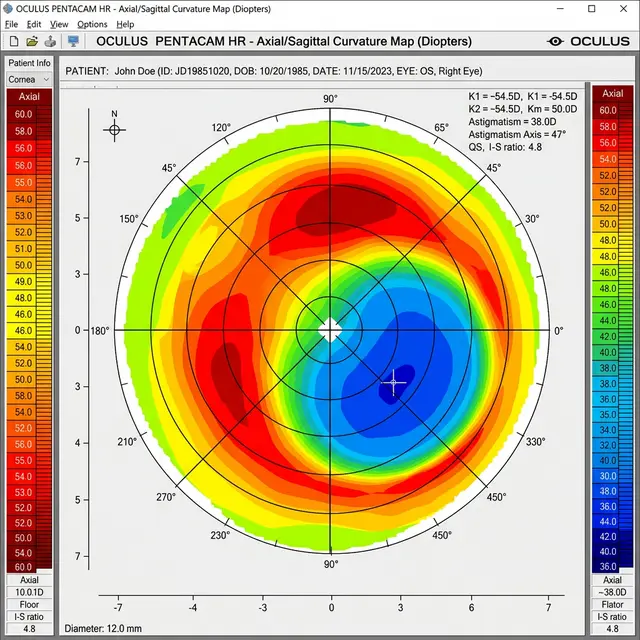Click the monitor display toolbar icon
The width and height of the screenshot is (640, 640).
coord(72,41)
